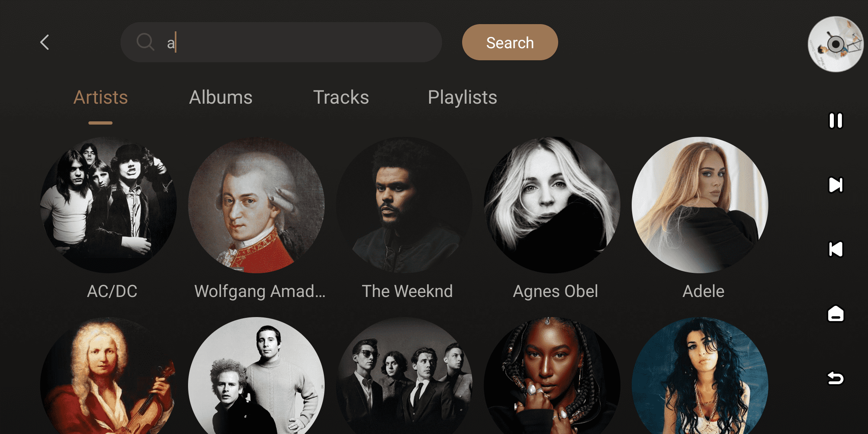868x434 pixels.
Task: Open The Weeknd artist page
Action: (404, 205)
